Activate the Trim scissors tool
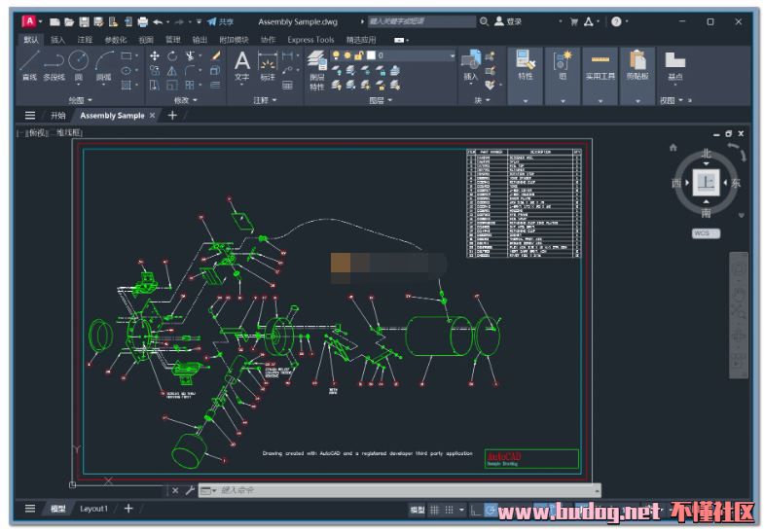The width and height of the screenshot is (764, 532). (190, 56)
